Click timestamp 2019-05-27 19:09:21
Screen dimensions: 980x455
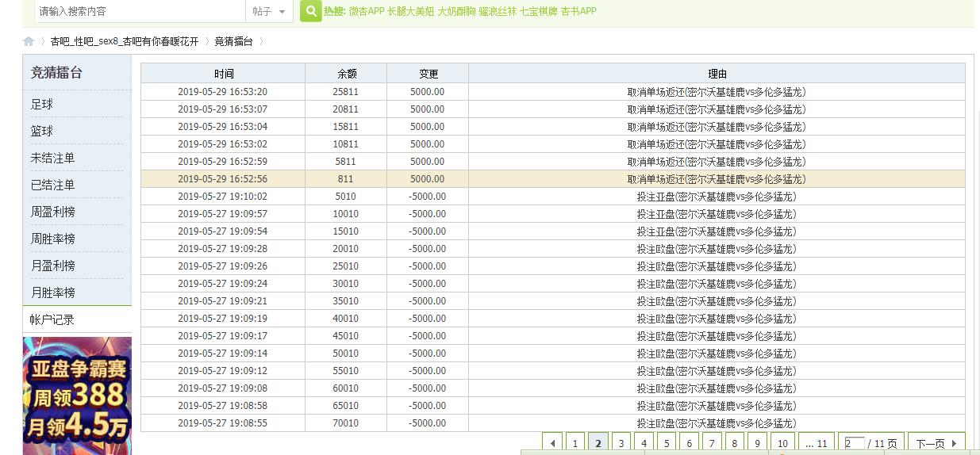pos(223,301)
